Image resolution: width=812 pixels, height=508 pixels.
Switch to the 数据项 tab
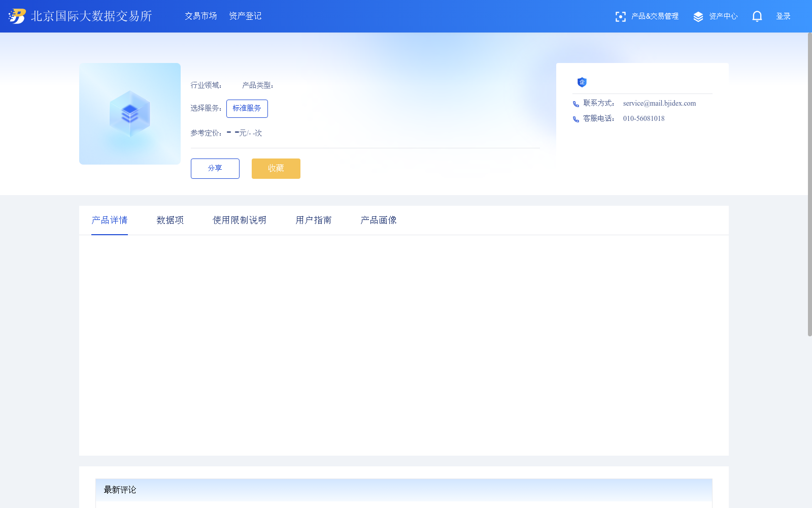[170, 220]
